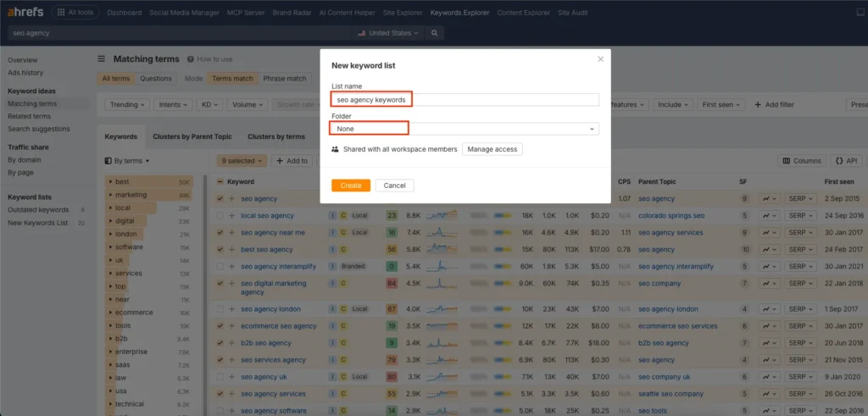The height and width of the screenshot is (416, 868).
Task: Toggle the select-all checkbox in Keyword header
Action: (220, 181)
